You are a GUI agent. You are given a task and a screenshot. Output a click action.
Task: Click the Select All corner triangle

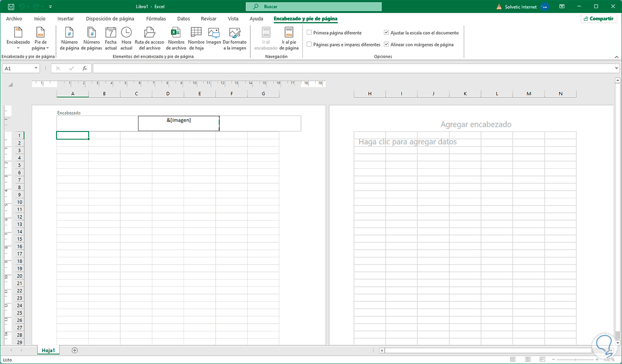point(10,84)
